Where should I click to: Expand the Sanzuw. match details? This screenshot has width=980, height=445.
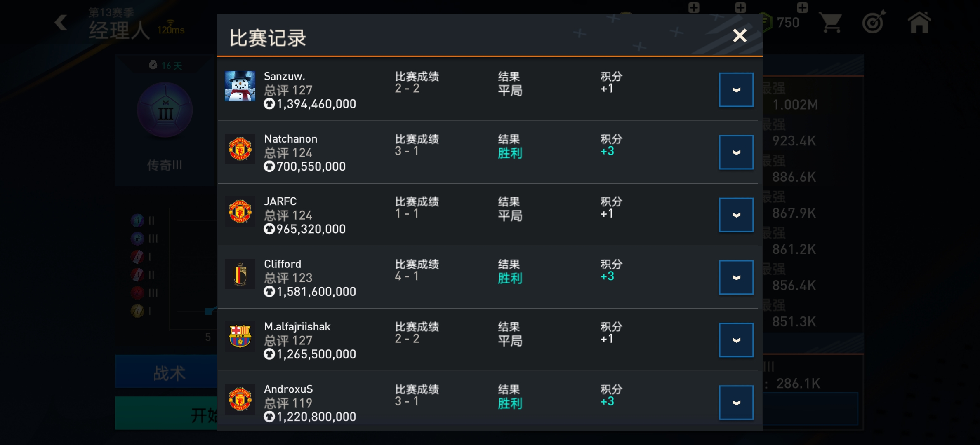coord(736,90)
